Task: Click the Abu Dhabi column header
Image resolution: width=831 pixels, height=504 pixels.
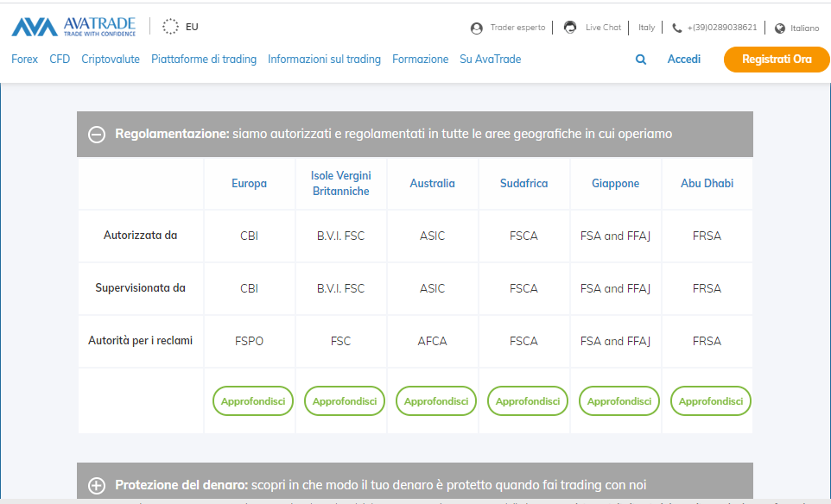Action: click(707, 184)
